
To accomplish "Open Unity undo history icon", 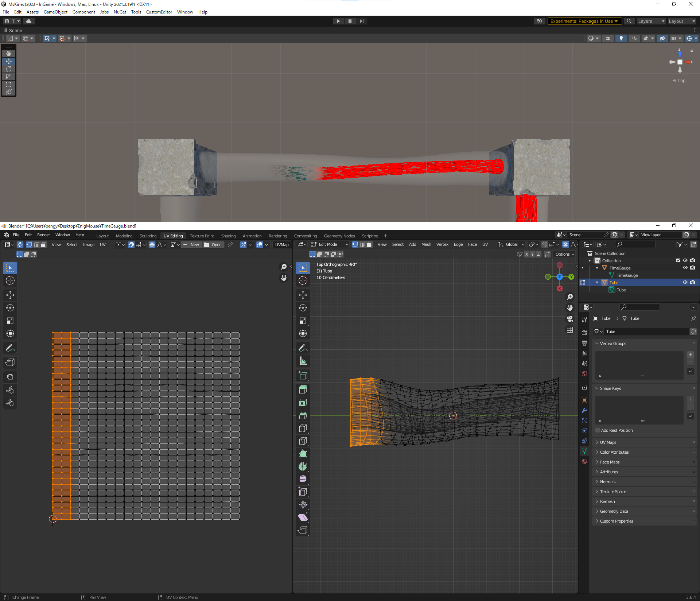I will (540, 21).
